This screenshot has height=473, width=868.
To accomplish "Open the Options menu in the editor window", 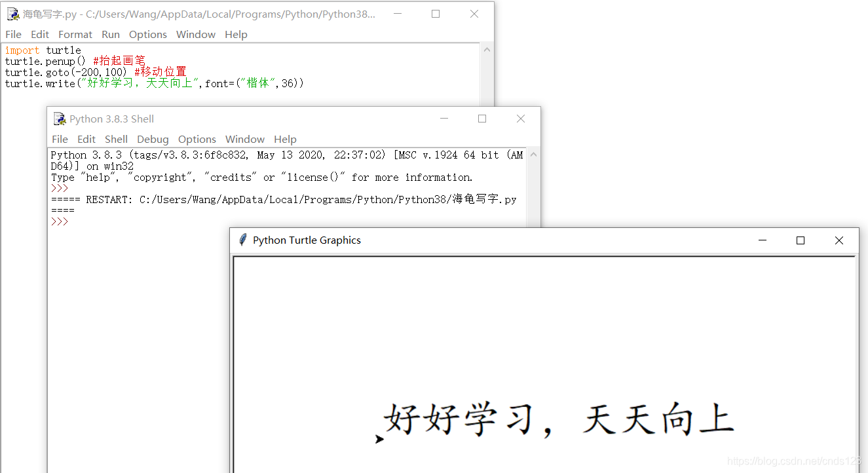I will pos(147,34).
